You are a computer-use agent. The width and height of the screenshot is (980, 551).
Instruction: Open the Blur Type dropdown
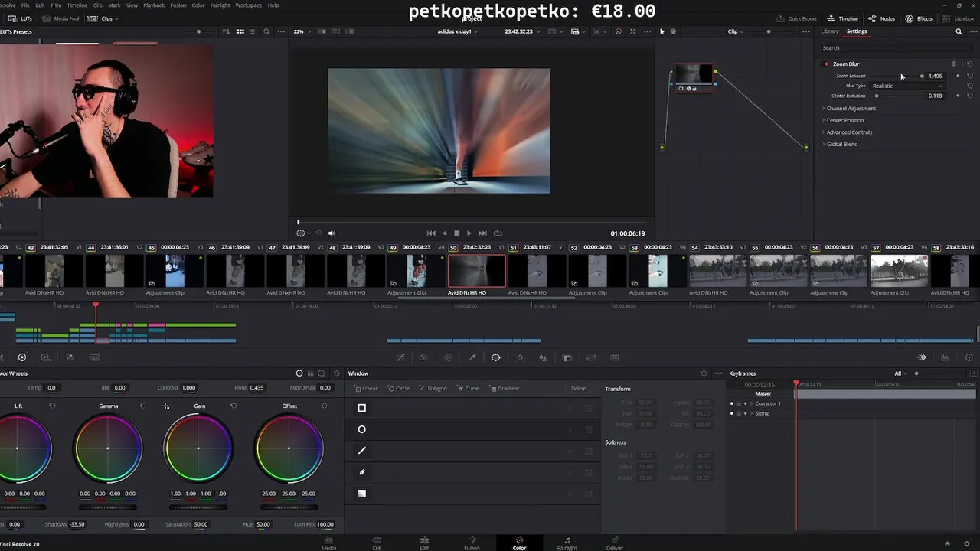click(x=907, y=86)
